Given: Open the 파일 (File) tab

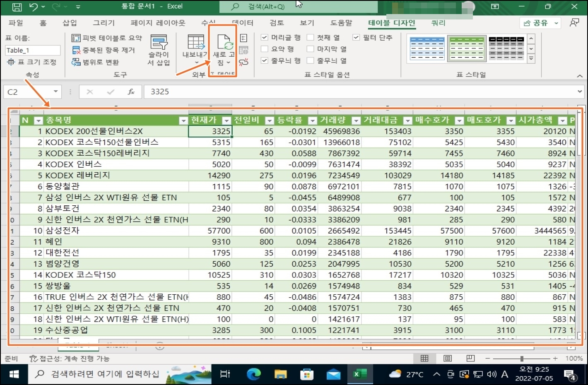Looking at the screenshot, I should click(16, 23).
